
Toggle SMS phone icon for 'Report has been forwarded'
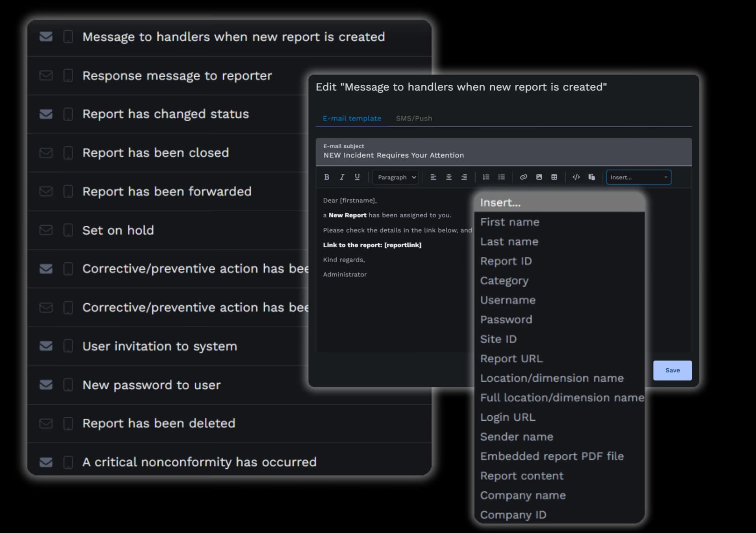pyautogui.click(x=68, y=191)
